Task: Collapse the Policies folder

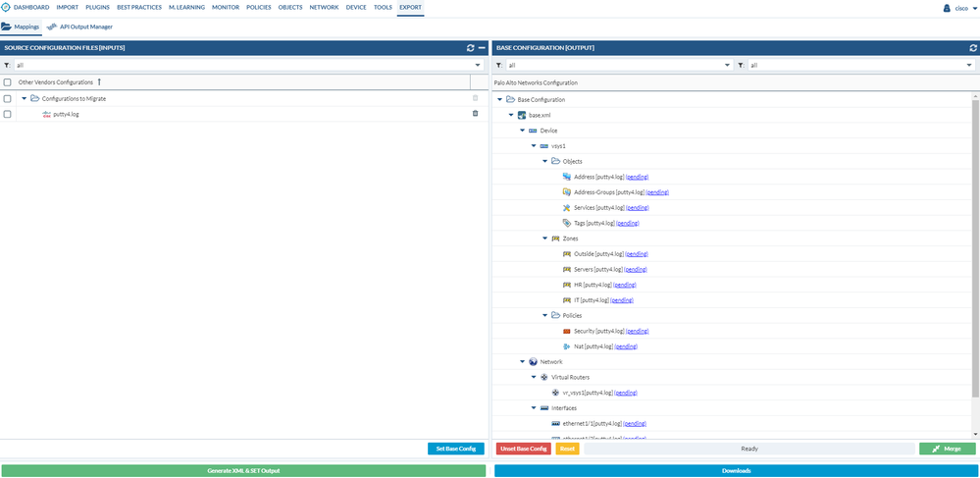Action: [545, 315]
